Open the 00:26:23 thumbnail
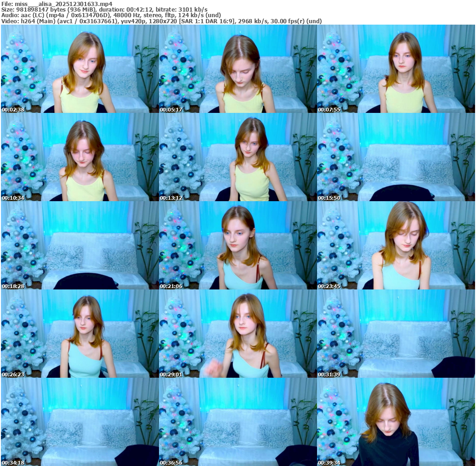The image size is (476, 466). (x=79, y=334)
